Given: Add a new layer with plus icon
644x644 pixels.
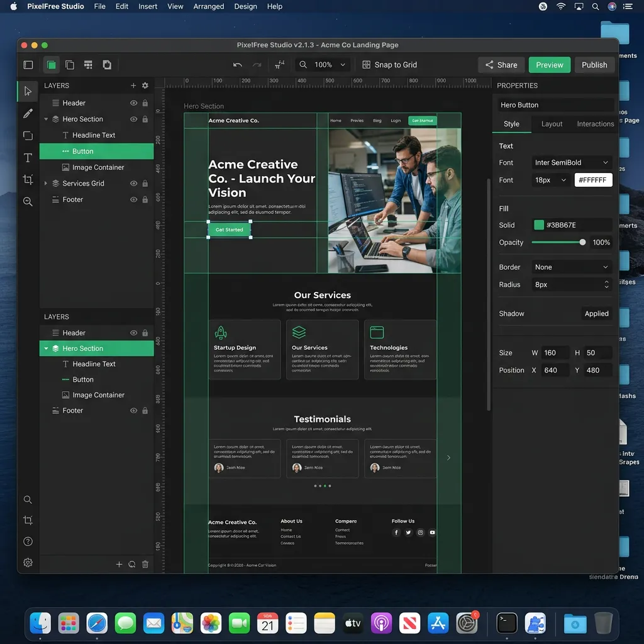Looking at the screenshot, I should tap(133, 86).
